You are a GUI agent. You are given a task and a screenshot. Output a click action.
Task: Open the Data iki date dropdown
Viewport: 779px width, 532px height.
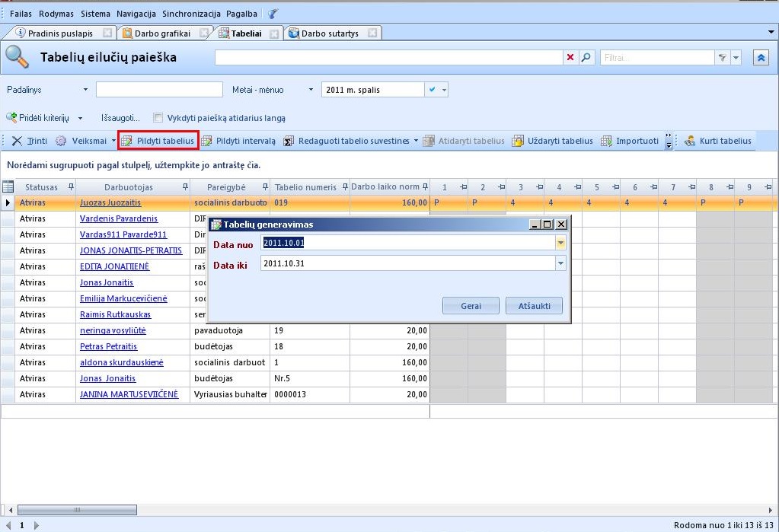(x=560, y=263)
